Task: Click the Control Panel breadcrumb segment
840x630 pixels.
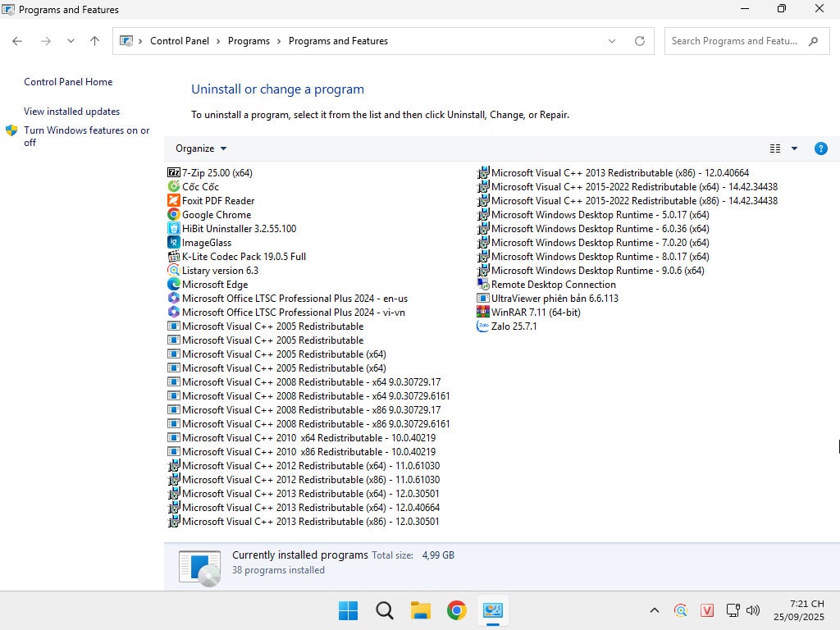Action: click(180, 41)
